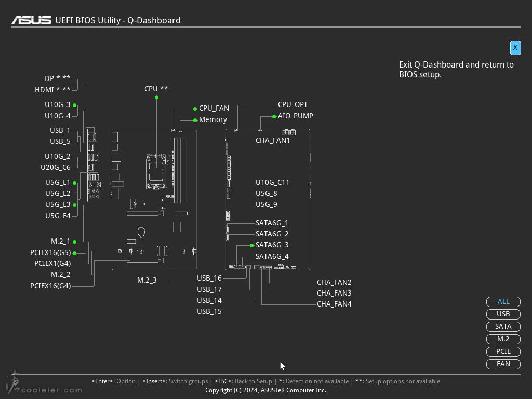This screenshot has width=532, height=399.
Task: Select the PCIE filter group
Action: (503, 352)
